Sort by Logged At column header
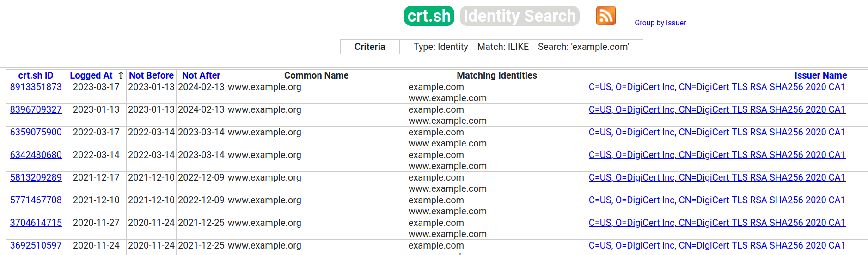Screen dimensions: 868x255 91,75
